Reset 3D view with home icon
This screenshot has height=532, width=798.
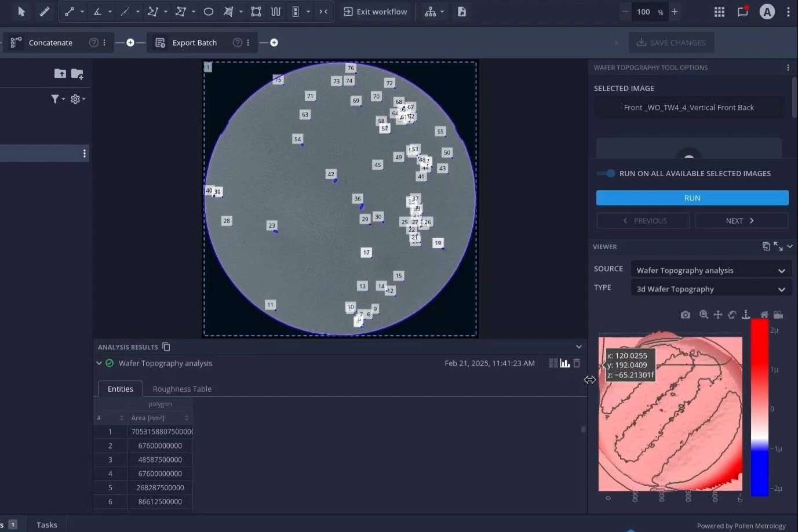click(x=764, y=315)
